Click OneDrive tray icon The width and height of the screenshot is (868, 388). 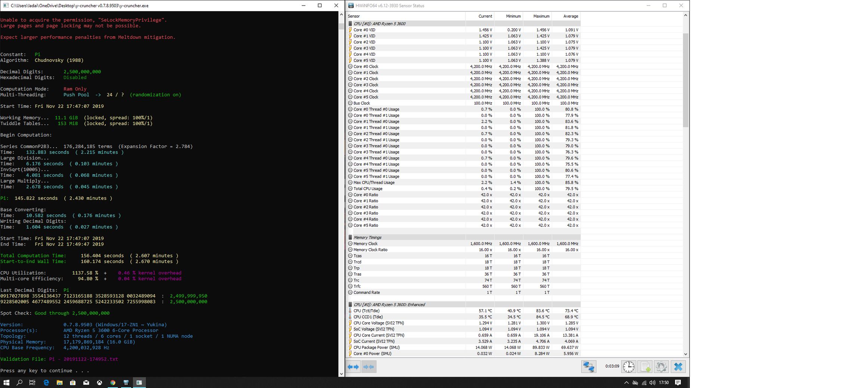click(x=635, y=382)
